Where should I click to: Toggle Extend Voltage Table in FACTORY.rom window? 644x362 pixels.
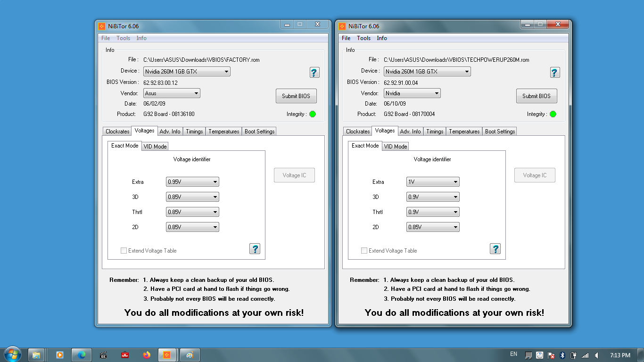(149, 251)
